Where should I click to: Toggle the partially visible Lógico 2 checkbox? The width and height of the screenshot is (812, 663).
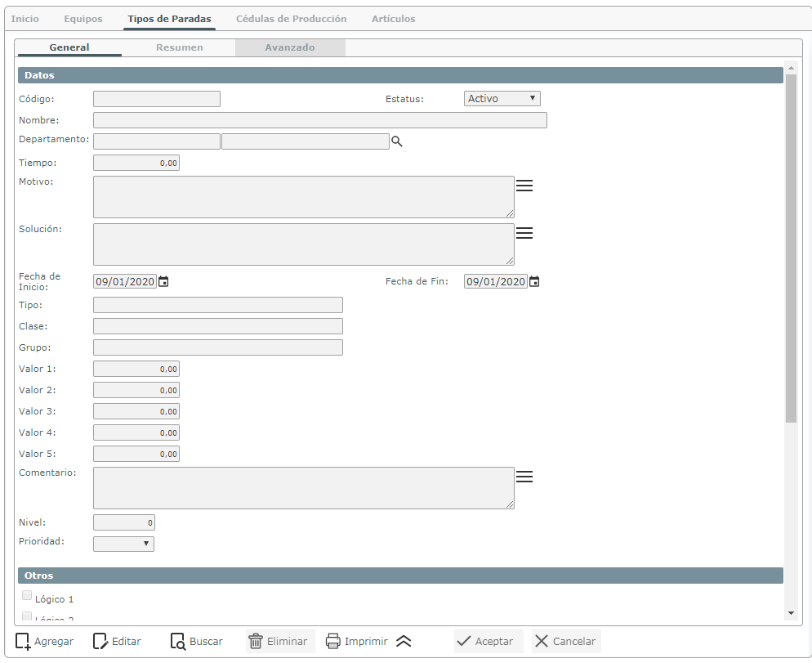coord(28,616)
